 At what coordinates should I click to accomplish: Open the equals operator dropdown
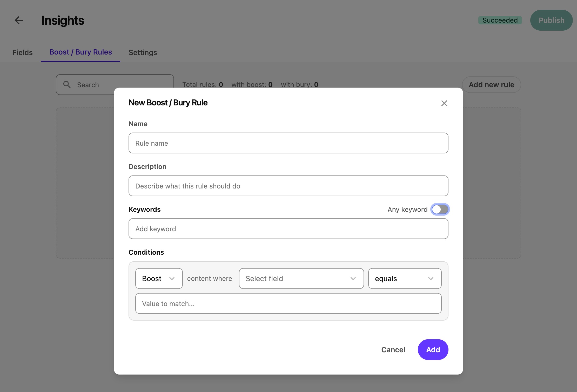pyautogui.click(x=404, y=278)
